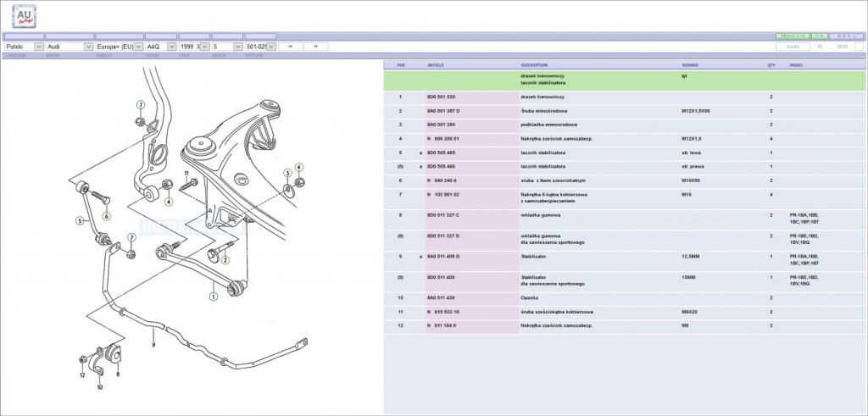Image resolution: width=868 pixels, height=416 pixels.
Task: Click article number 8D0 501 530
Action: click(441, 97)
